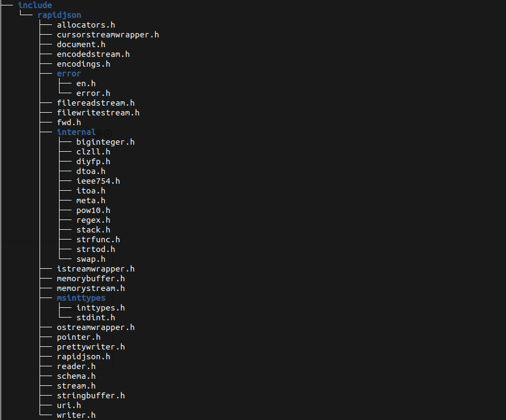Click stream.h in the listing

[x=76, y=386]
